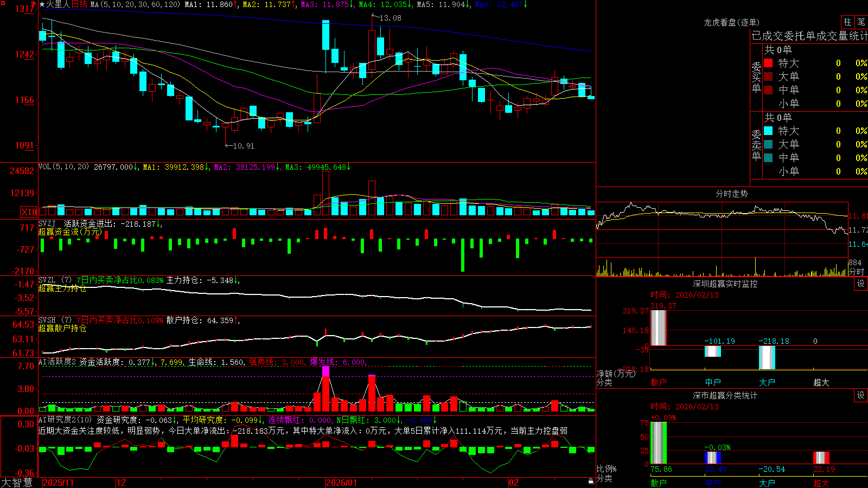Click the 共0单 count under 委买单
The width and height of the screenshot is (868, 488).
click(778, 49)
